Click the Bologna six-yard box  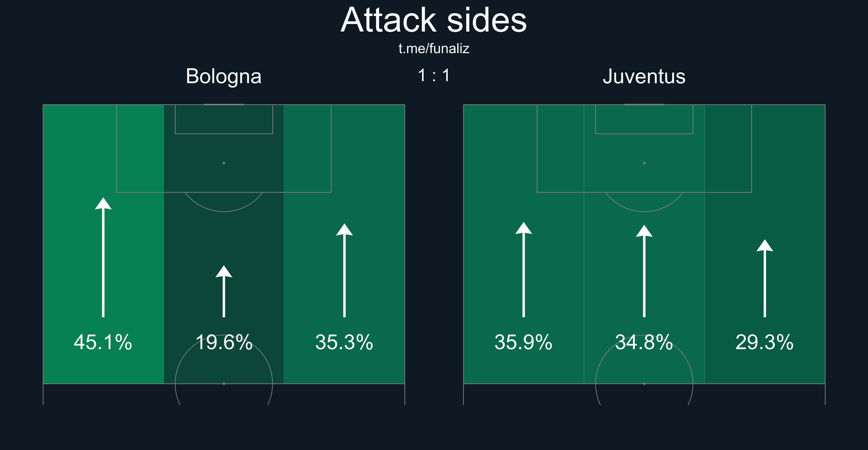click(224, 119)
